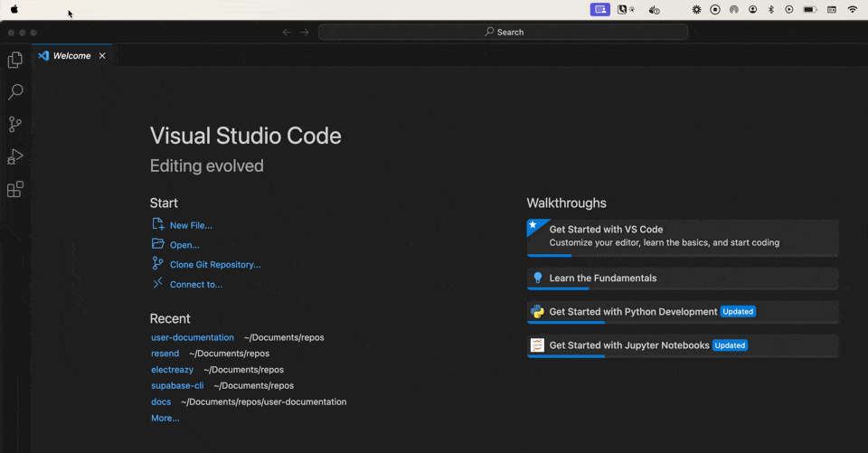
Task: Click the Python logo icon
Action: click(537, 311)
